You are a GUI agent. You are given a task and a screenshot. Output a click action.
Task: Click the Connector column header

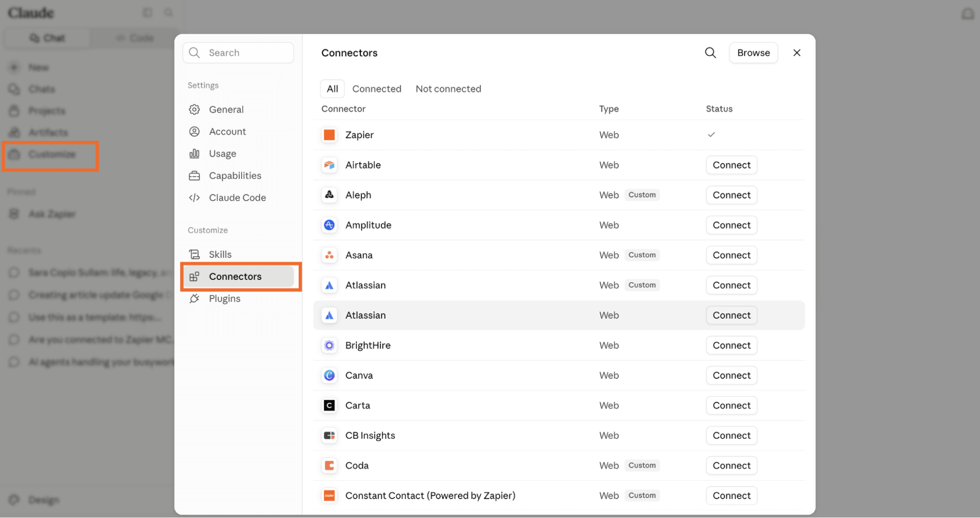(x=343, y=109)
